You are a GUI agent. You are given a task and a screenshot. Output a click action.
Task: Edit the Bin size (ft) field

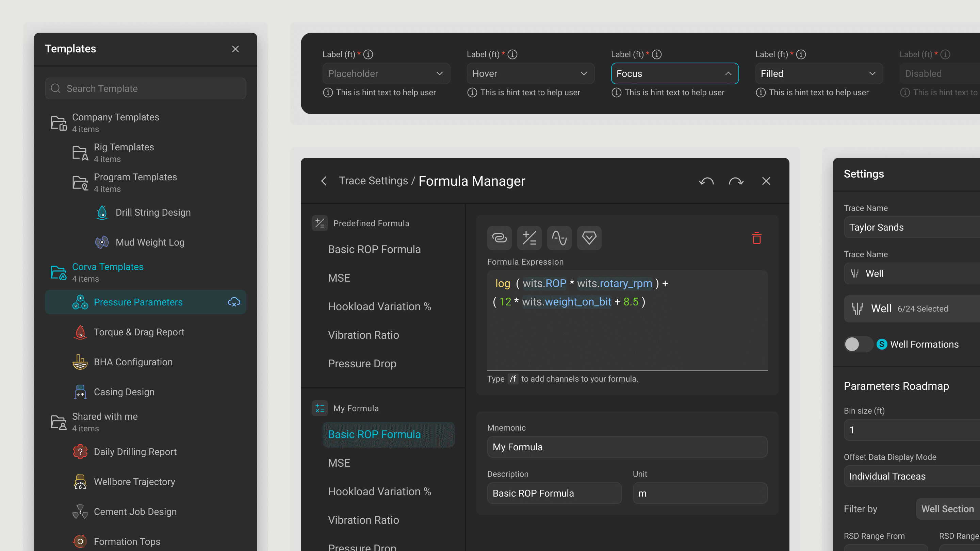coord(912,430)
